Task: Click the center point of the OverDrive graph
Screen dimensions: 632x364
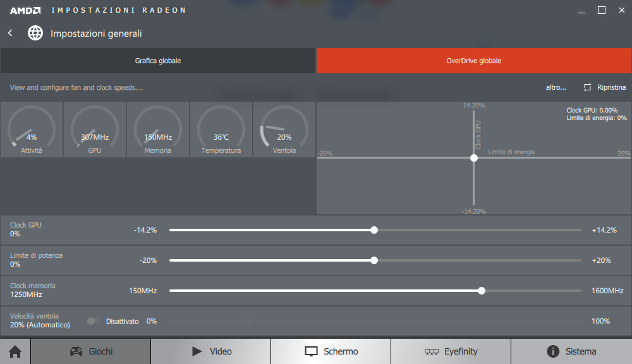Action: click(x=474, y=157)
